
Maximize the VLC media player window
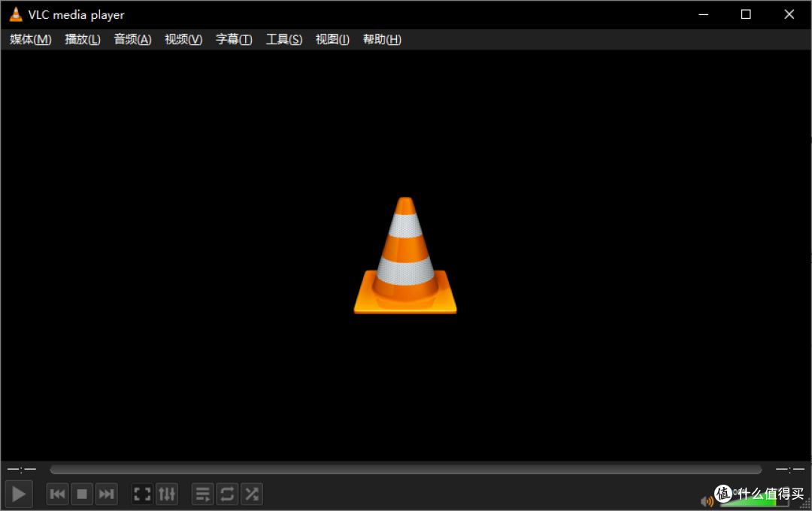(x=746, y=14)
